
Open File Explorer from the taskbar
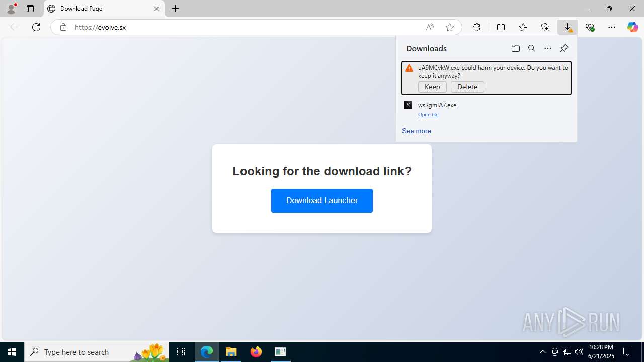[231, 352]
